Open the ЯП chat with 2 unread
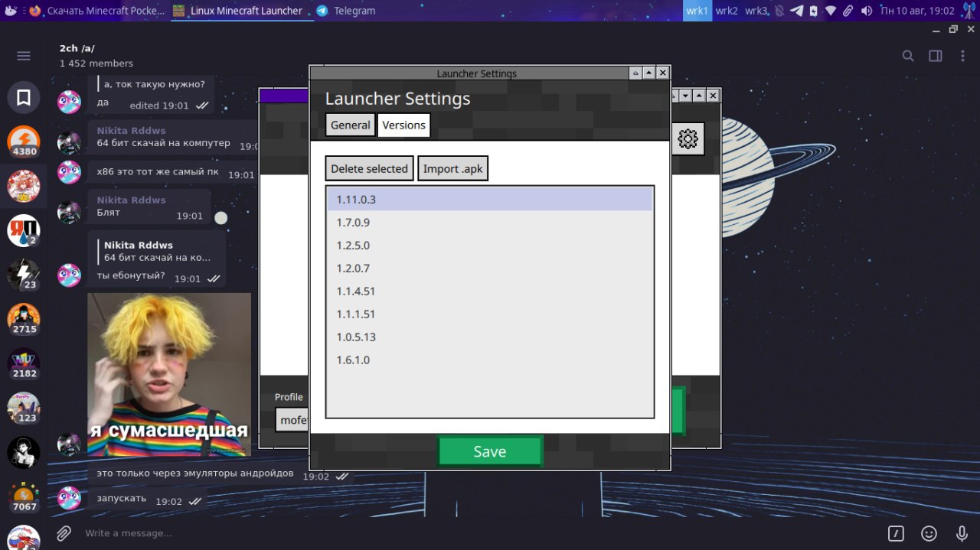The image size is (980, 550). point(24,230)
